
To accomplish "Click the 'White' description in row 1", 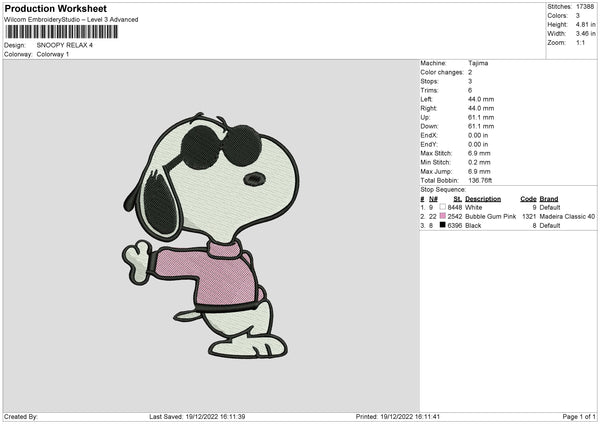I will (474, 207).
